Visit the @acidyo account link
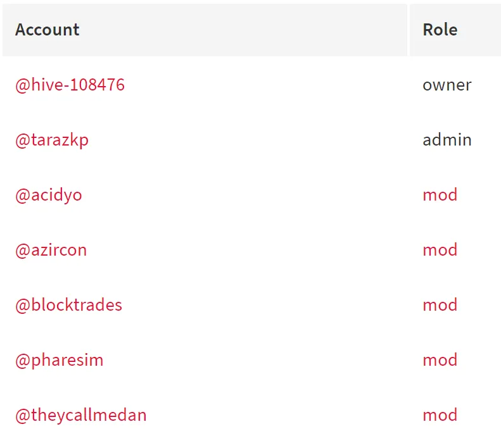Image resolution: width=501 pixels, height=448 pixels. (x=49, y=195)
